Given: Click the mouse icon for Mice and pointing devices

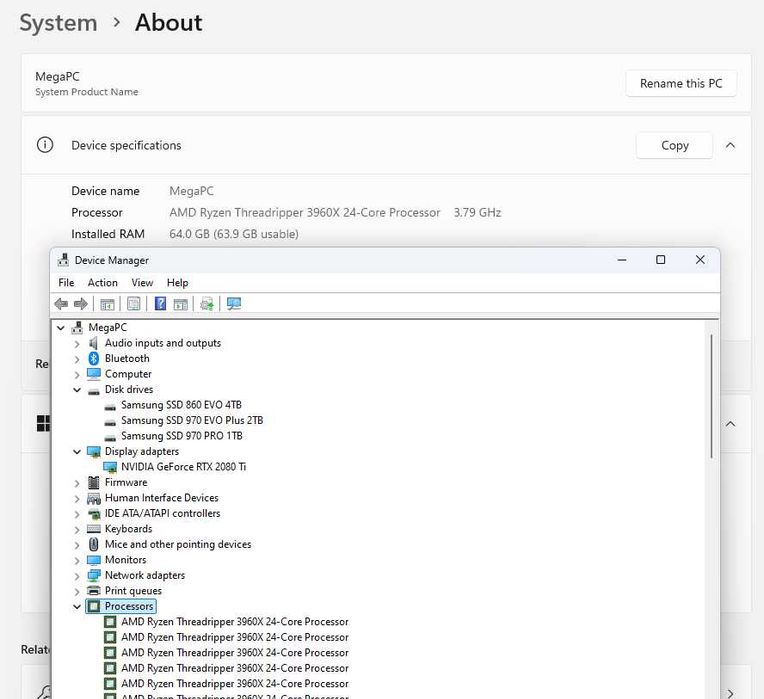Looking at the screenshot, I should point(94,544).
